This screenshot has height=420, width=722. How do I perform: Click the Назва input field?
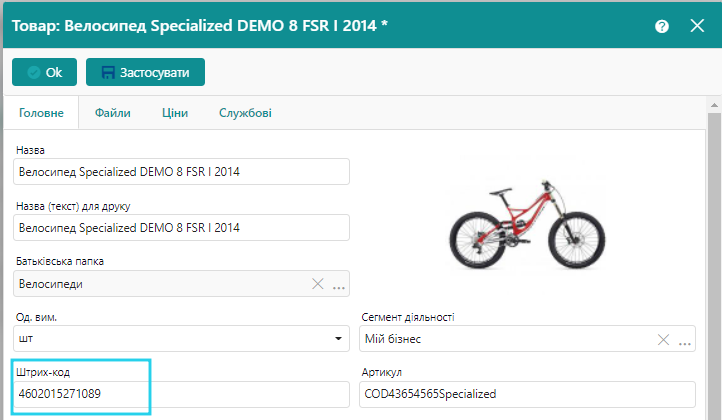[180, 171]
